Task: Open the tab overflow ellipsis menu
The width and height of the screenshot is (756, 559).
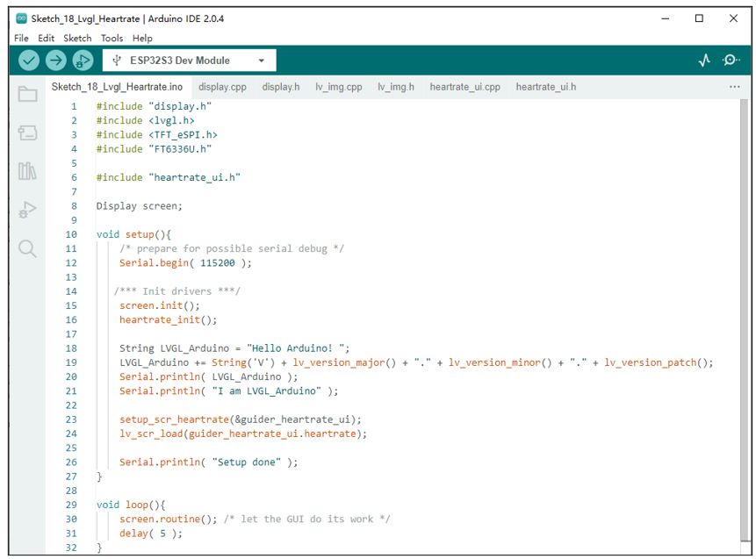Action: (x=734, y=87)
